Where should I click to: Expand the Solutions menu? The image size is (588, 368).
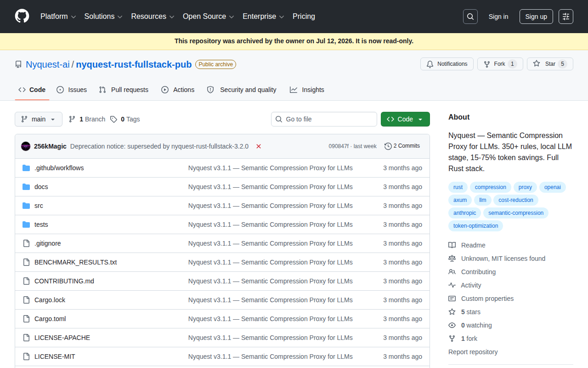click(x=103, y=17)
